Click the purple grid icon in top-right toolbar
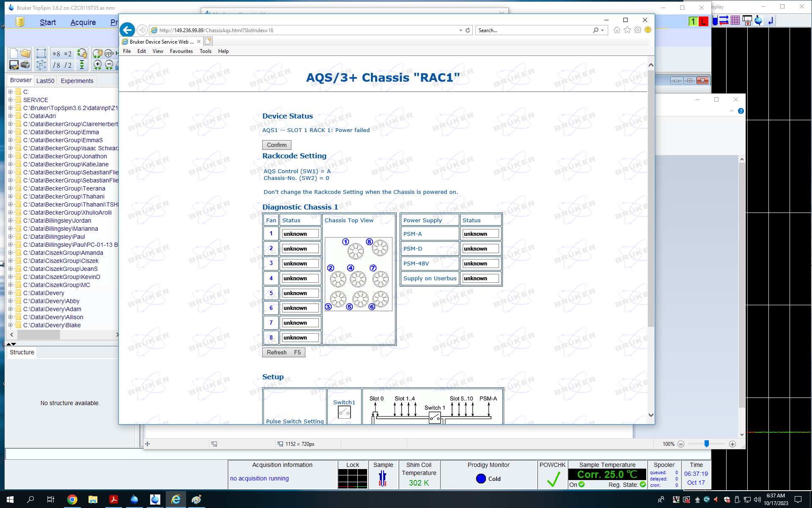Image resolution: width=812 pixels, height=508 pixels. pos(735,20)
